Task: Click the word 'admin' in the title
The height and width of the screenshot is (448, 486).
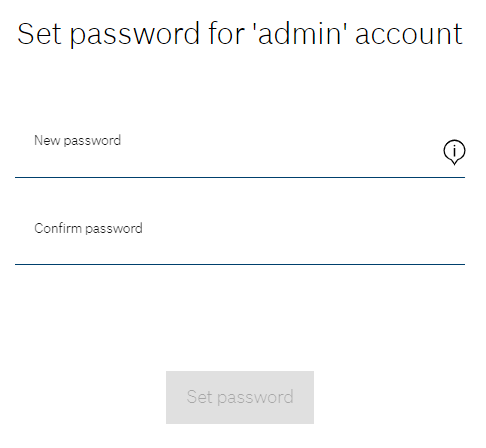Action: (x=299, y=34)
